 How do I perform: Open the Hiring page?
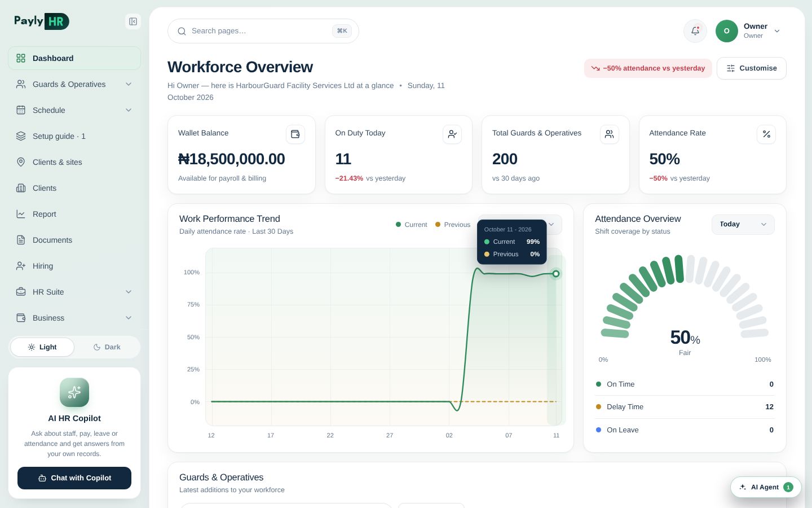(x=74, y=266)
